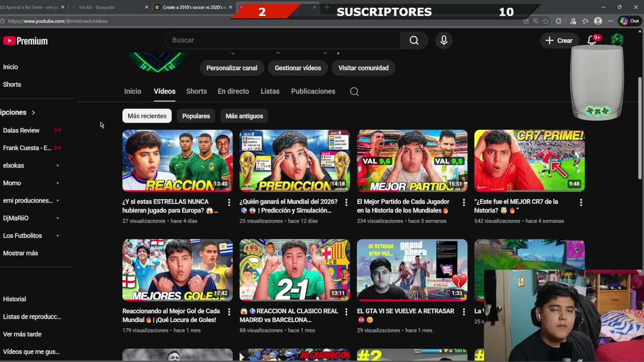Go to Inicio in the left sidebar
Image resolution: width=644 pixels, height=362 pixels.
pyautogui.click(x=11, y=67)
